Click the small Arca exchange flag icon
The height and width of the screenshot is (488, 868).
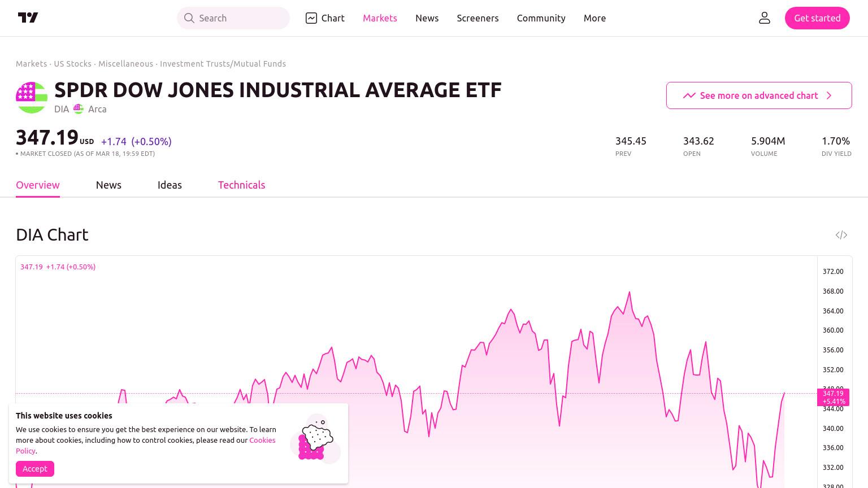pyautogui.click(x=79, y=109)
